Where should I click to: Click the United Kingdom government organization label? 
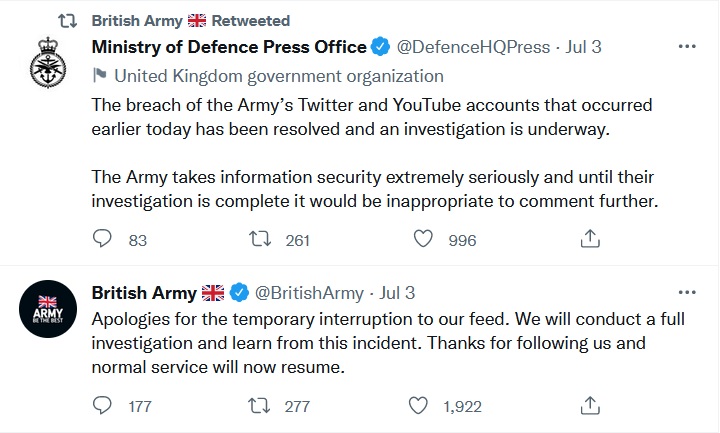(x=278, y=75)
